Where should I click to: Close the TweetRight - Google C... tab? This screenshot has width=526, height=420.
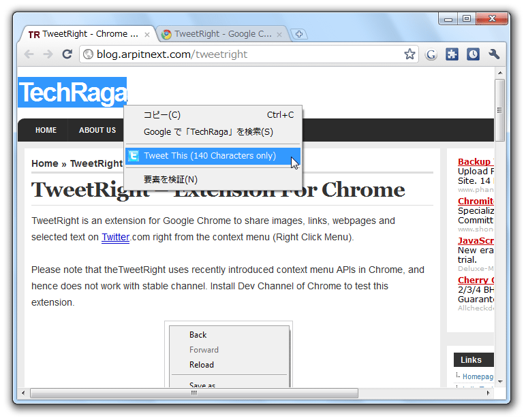click(x=279, y=35)
